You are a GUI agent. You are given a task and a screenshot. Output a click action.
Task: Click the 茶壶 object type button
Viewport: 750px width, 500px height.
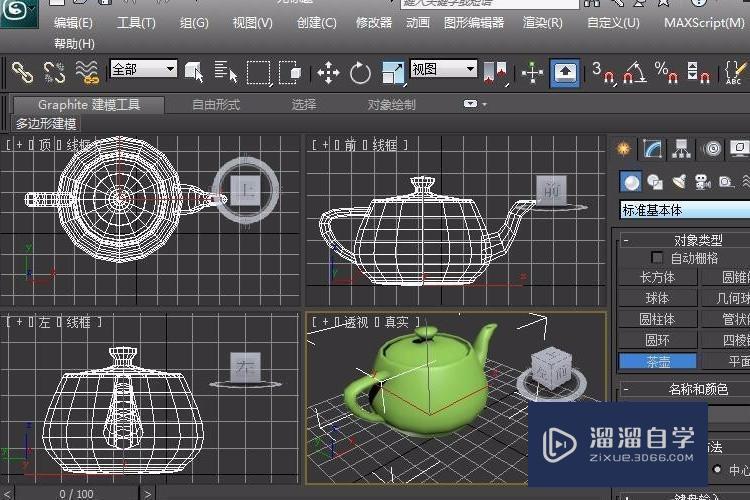tap(657, 361)
